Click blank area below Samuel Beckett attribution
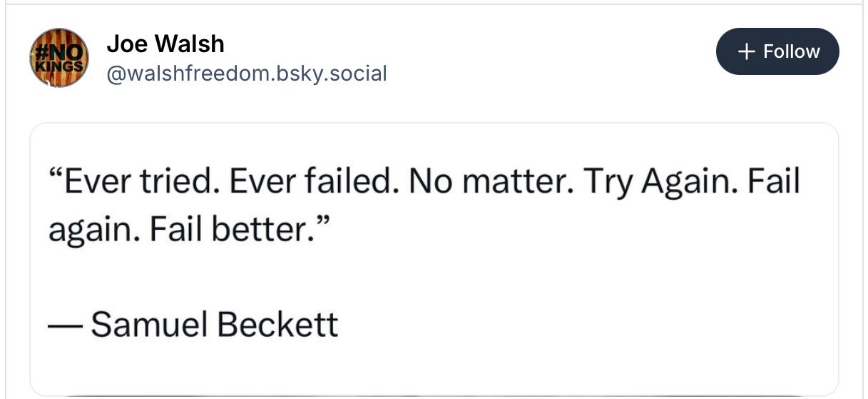Viewport: 868px width, 399px height. [434, 368]
